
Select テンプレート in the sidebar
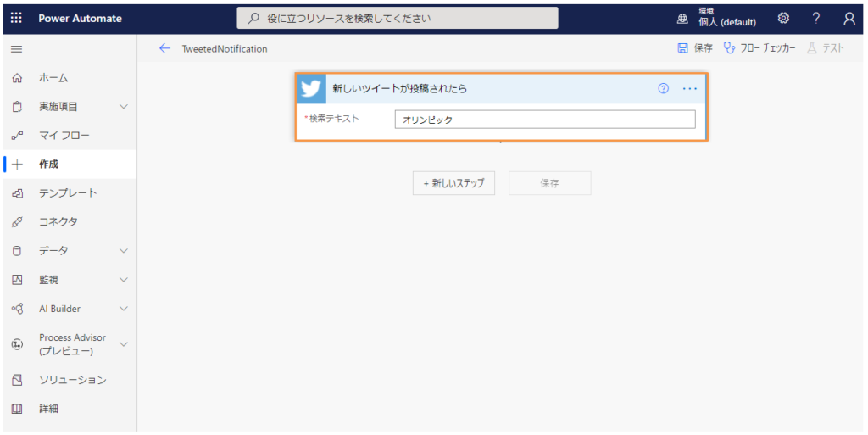(x=68, y=193)
